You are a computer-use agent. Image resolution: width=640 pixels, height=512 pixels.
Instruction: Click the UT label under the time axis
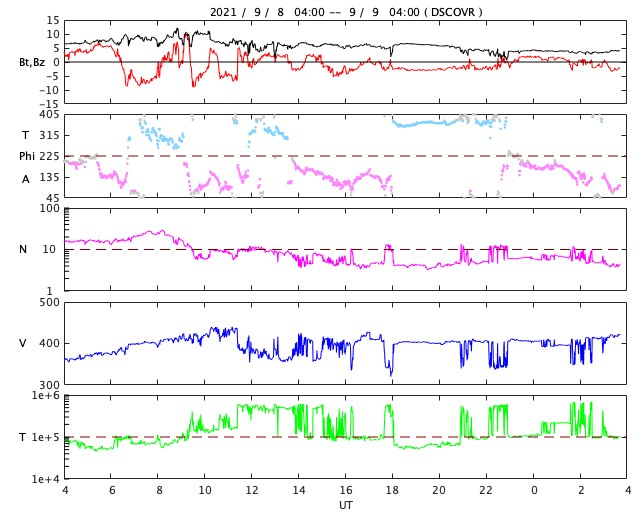coord(346,505)
